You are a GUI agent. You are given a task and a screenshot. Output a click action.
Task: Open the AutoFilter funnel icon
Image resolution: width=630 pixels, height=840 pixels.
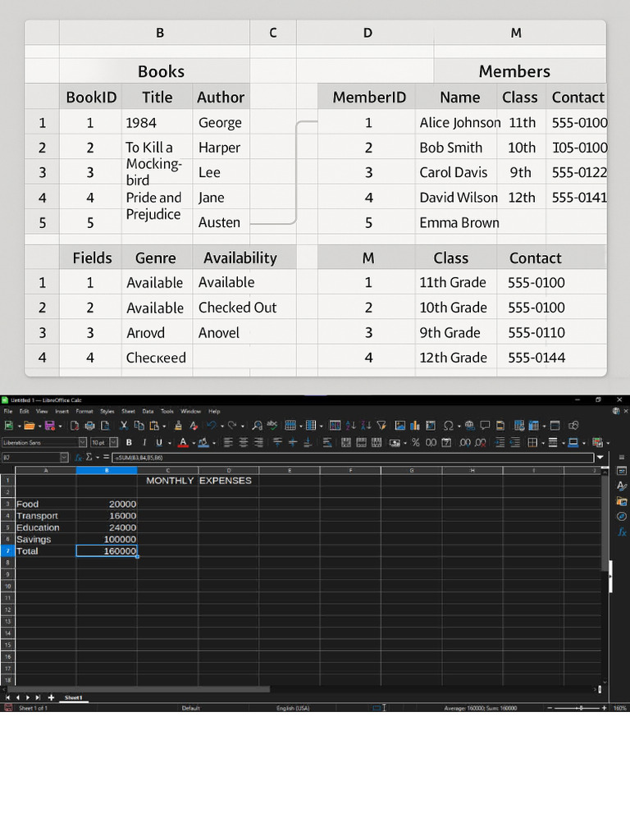click(381, 426)
